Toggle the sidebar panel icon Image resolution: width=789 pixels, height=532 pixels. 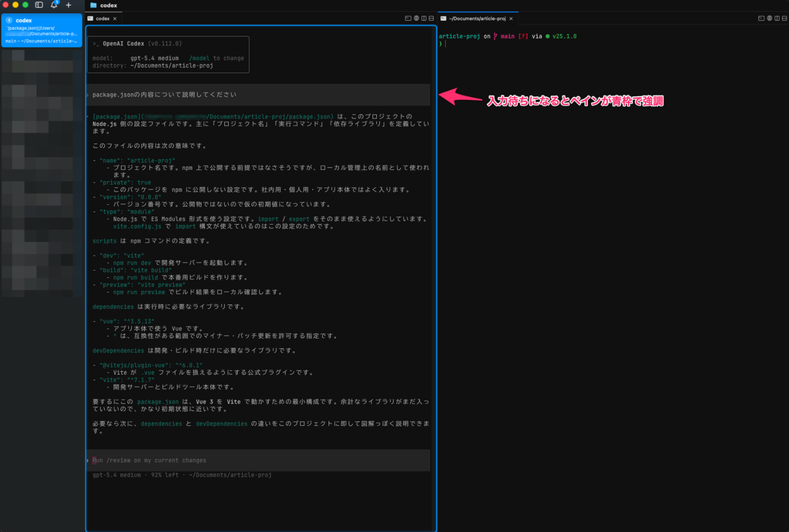pos(39,5)
